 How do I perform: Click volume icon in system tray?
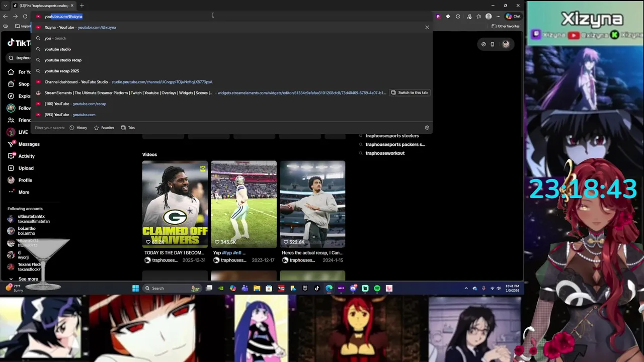(x=499, y=288)
